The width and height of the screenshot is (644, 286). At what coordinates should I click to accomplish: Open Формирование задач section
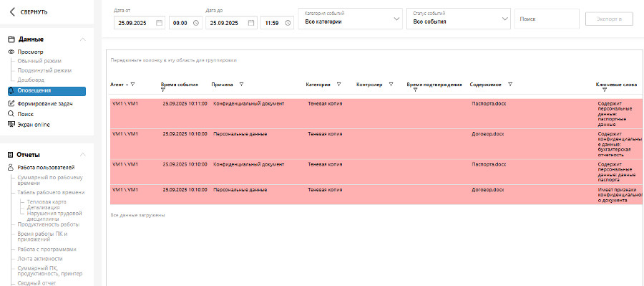click(x=45, y=104)
